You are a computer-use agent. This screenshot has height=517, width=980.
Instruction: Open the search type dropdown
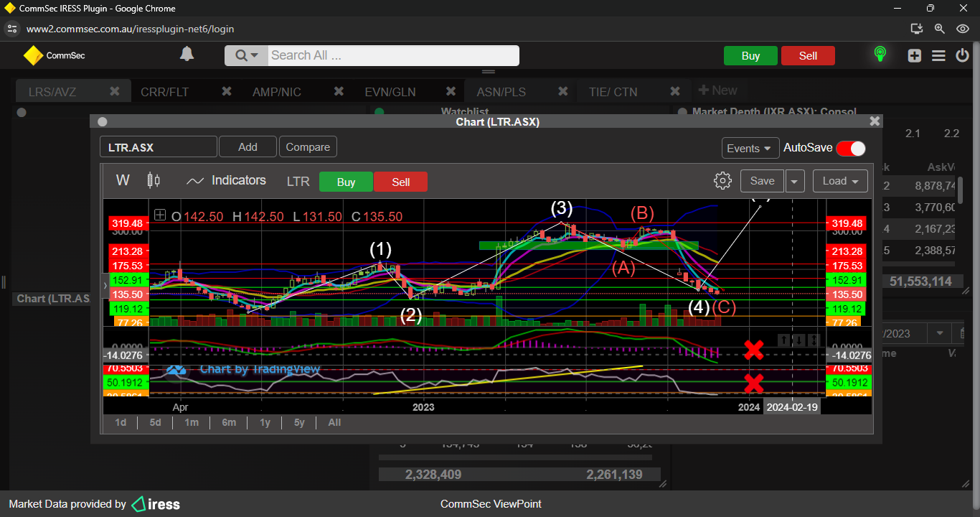[246, 55]
